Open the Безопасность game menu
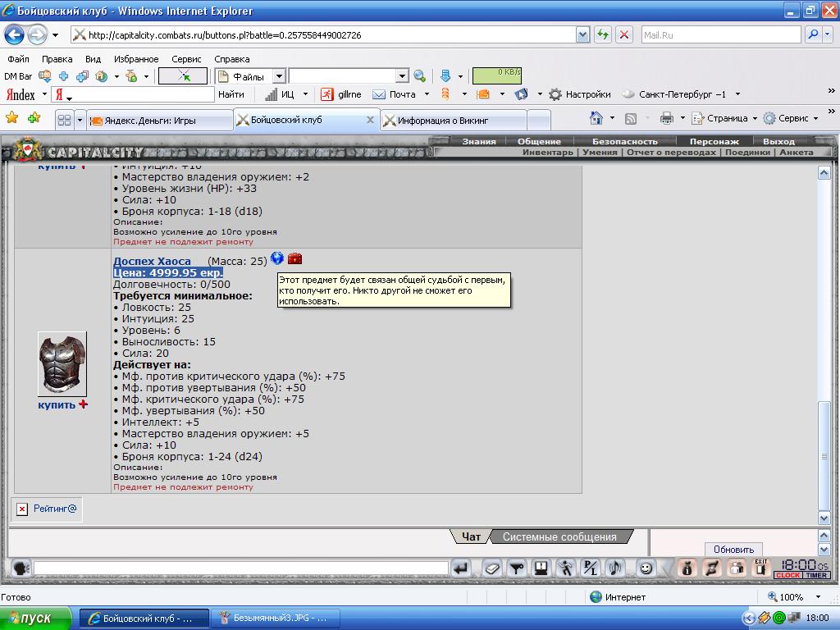Viewport: 840px width, 630px height. pos(624,141)
